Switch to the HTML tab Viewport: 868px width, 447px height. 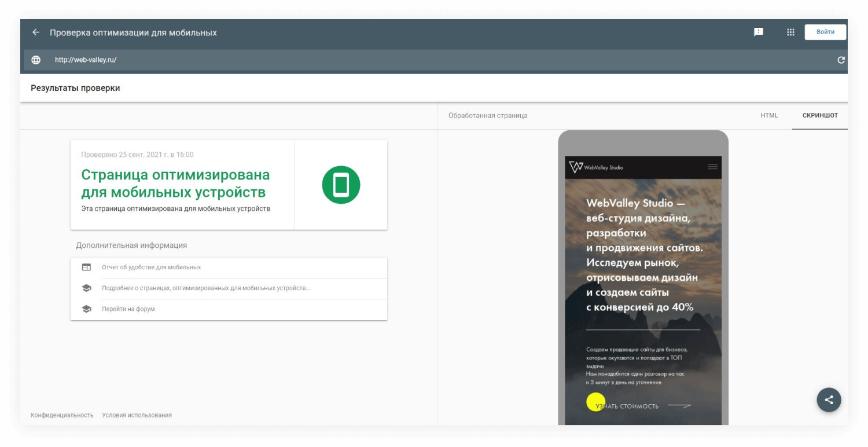(769, 115)
